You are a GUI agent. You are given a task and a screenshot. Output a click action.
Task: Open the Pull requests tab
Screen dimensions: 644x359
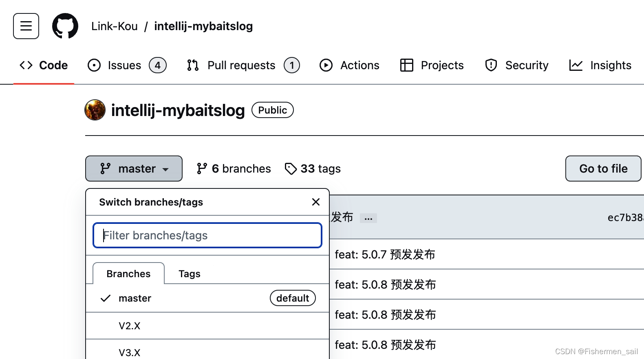(243, 65)
